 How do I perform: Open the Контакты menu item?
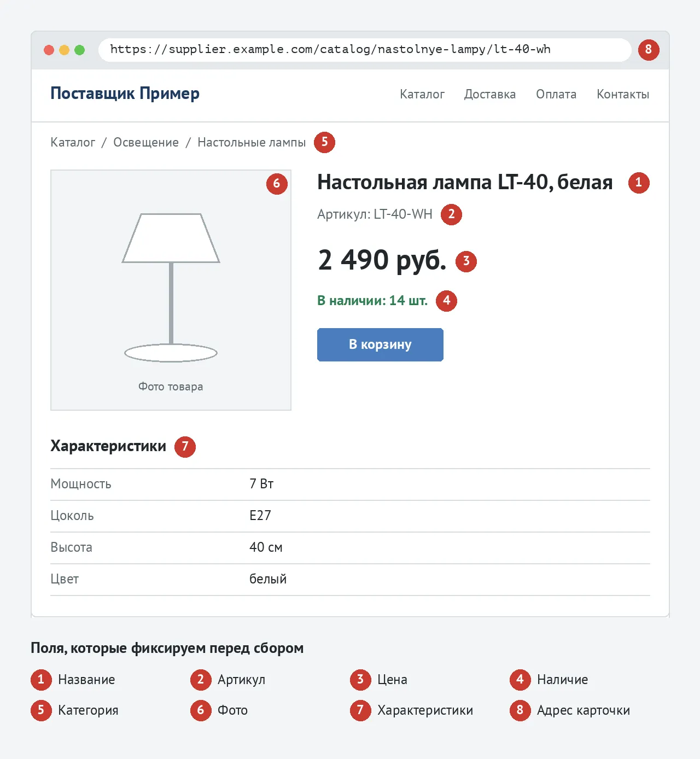pos(623,94)
